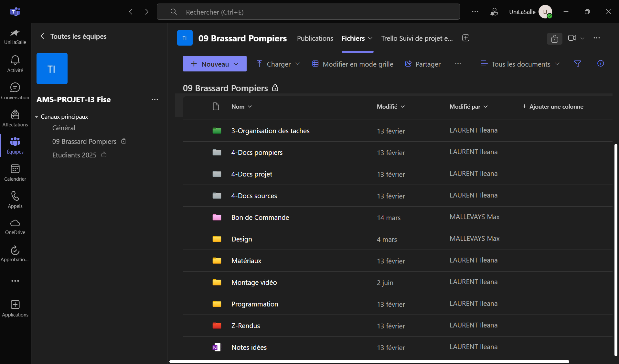Switch to the Publications tab

(x=315, y=38)
